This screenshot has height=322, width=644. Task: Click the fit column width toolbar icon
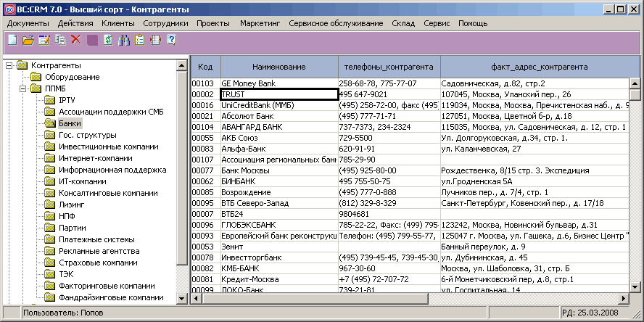155,40
